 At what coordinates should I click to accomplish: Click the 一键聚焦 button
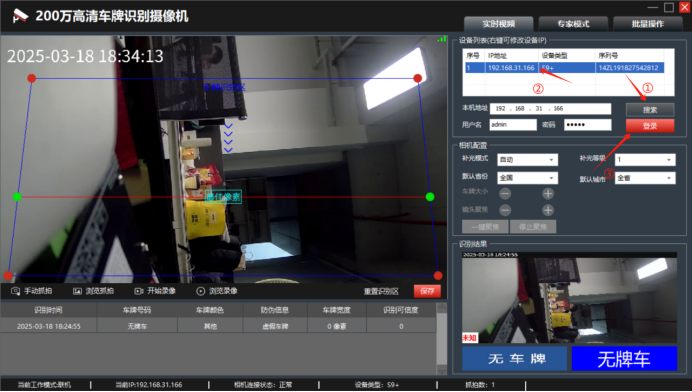485,227
